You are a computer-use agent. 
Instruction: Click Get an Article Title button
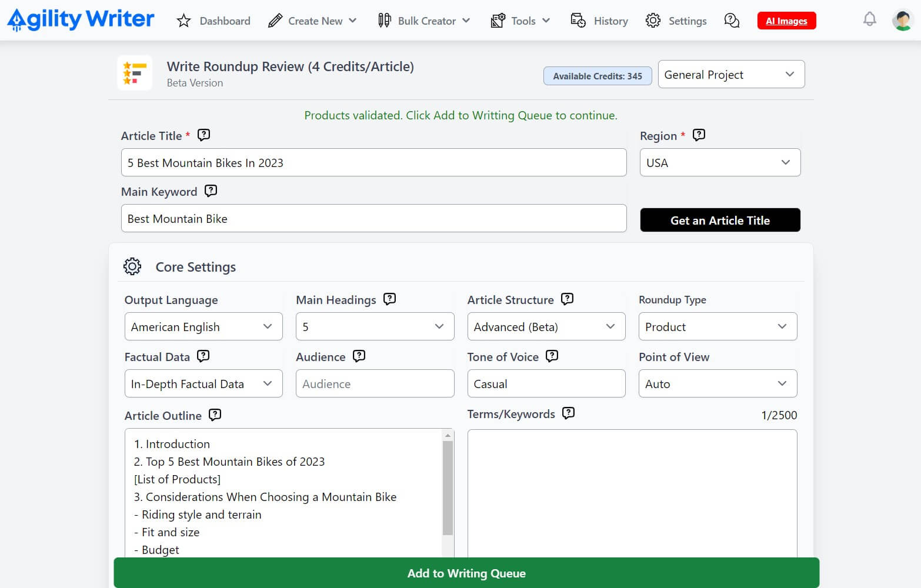pyautogui.click(x=719, y=220)
